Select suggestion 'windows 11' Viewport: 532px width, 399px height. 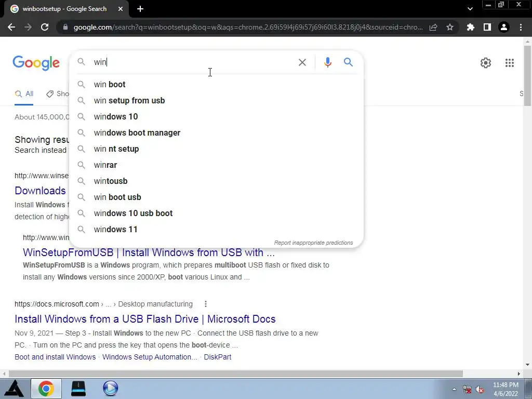[x=216, y=229]
